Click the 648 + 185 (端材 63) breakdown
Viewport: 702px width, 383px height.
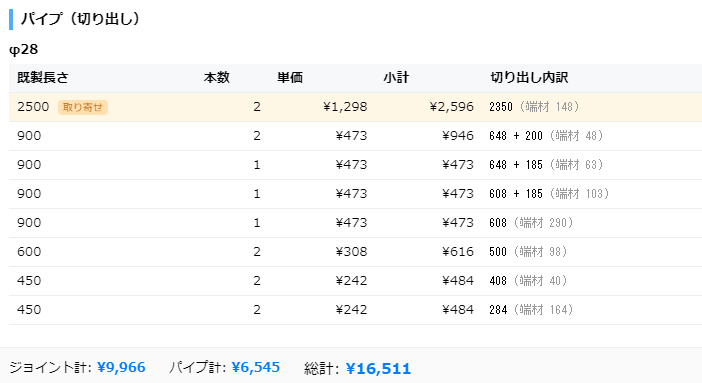(x=546, y=165)
